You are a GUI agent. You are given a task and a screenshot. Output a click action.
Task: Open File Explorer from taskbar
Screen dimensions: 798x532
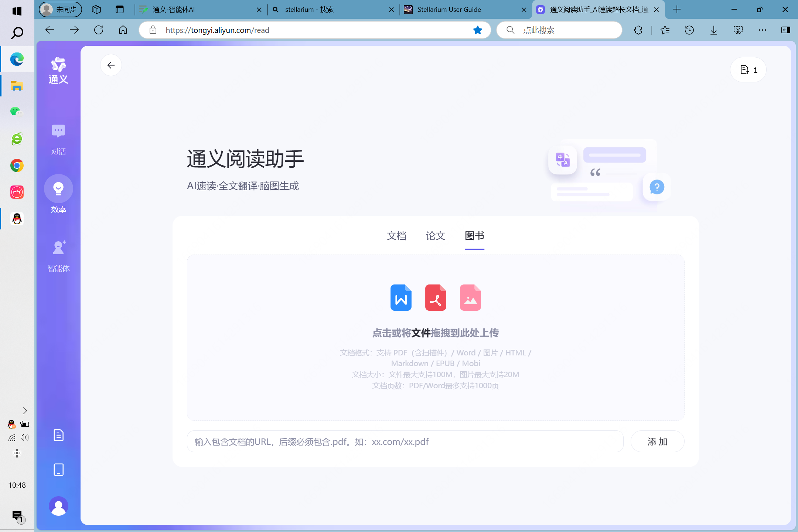[17, 86]
